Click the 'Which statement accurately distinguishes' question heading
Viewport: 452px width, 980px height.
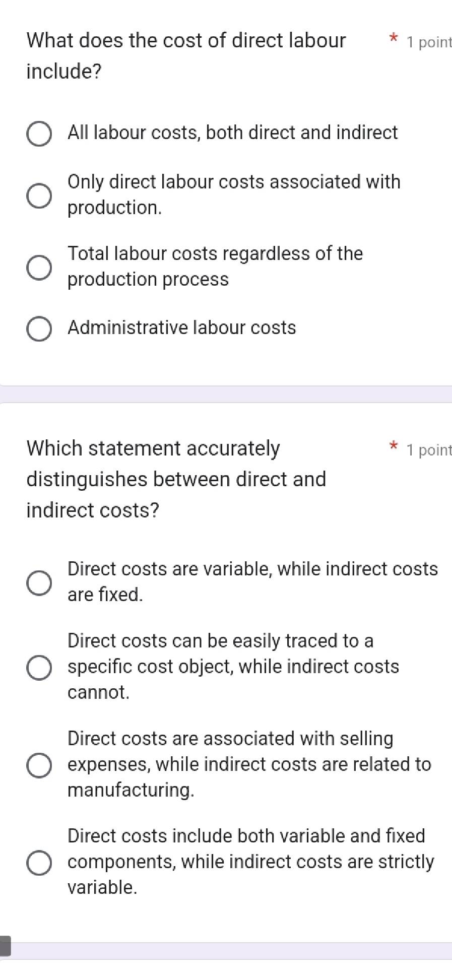176,478
